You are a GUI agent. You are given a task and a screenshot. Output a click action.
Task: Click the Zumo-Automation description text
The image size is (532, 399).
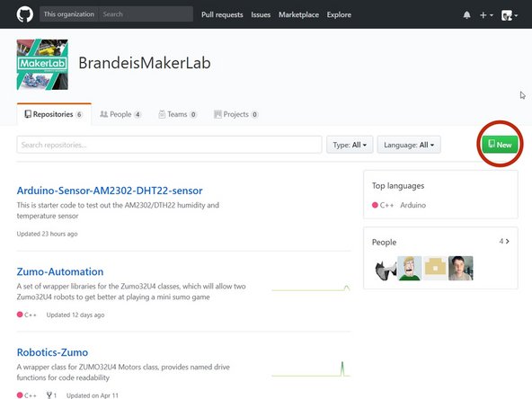coord(131,291)
